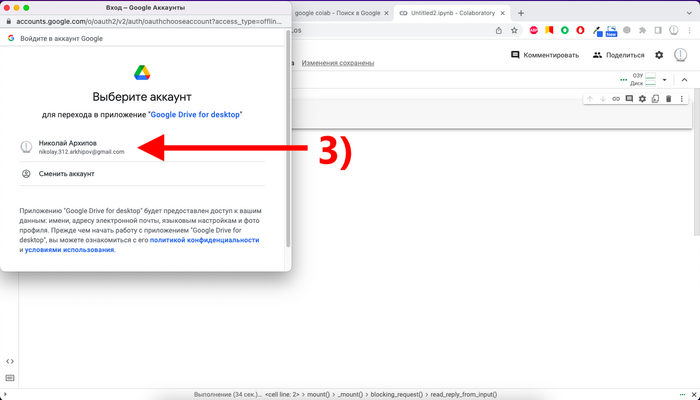700x400 pixels.
Task: Click the Выполнение (34 сек.) status text
Action: 228,395
